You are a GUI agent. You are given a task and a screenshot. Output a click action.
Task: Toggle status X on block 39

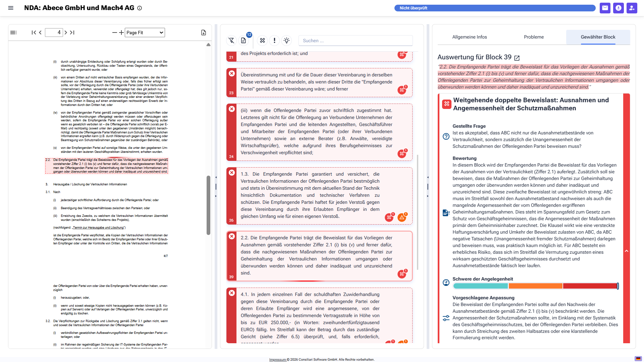[232, 236]
